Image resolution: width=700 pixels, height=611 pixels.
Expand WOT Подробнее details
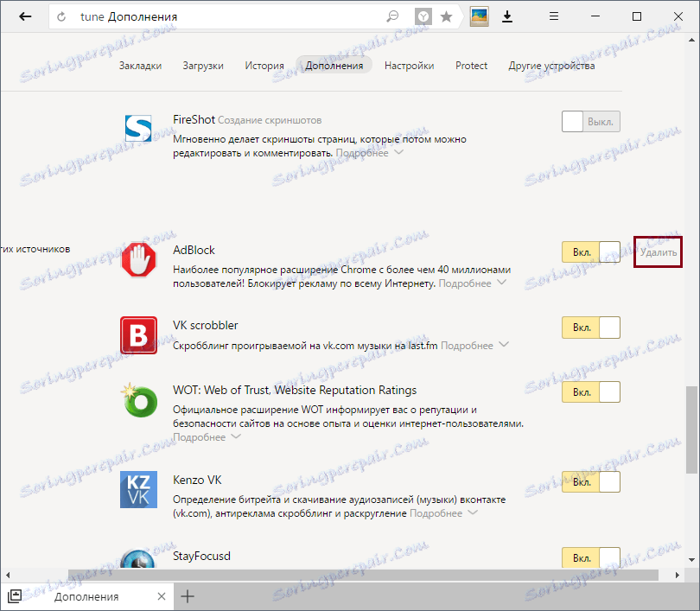pyautogui.click(x=207, y=437)
